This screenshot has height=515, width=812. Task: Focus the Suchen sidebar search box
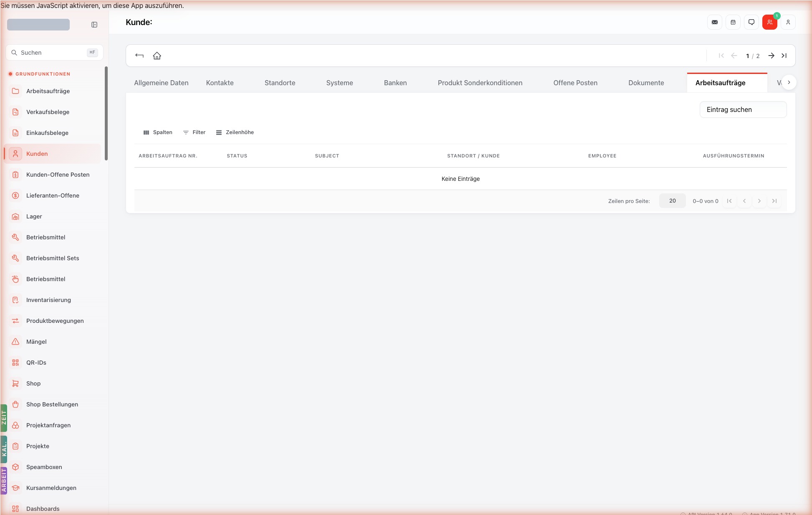pos(54,53)
